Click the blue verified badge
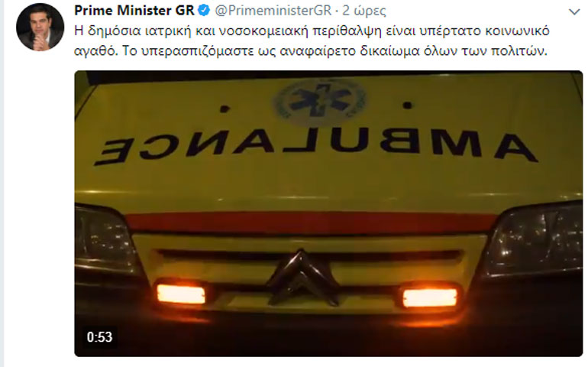This screenshot has height=367, width=588. (x=204, y=11)
